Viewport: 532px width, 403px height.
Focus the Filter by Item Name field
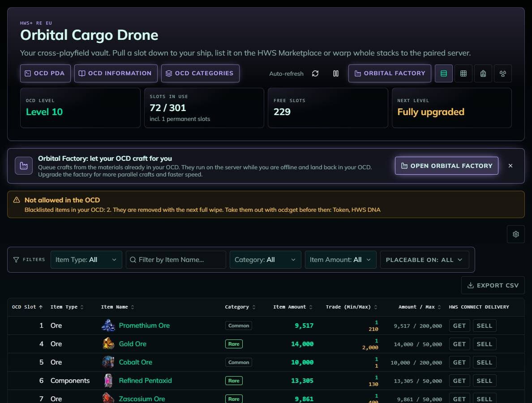click(x=176, y=260)
